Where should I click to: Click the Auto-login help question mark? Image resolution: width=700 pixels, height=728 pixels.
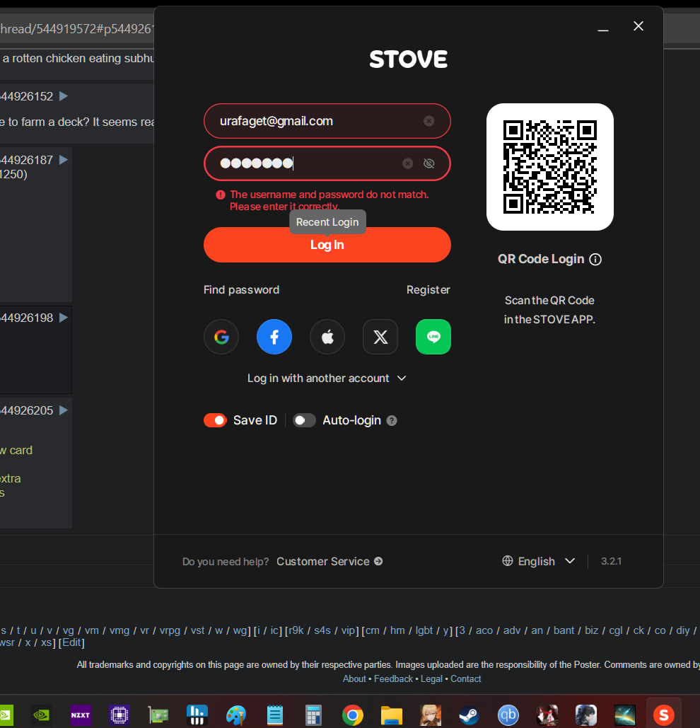pyautogui.click(x=392, y=421)
